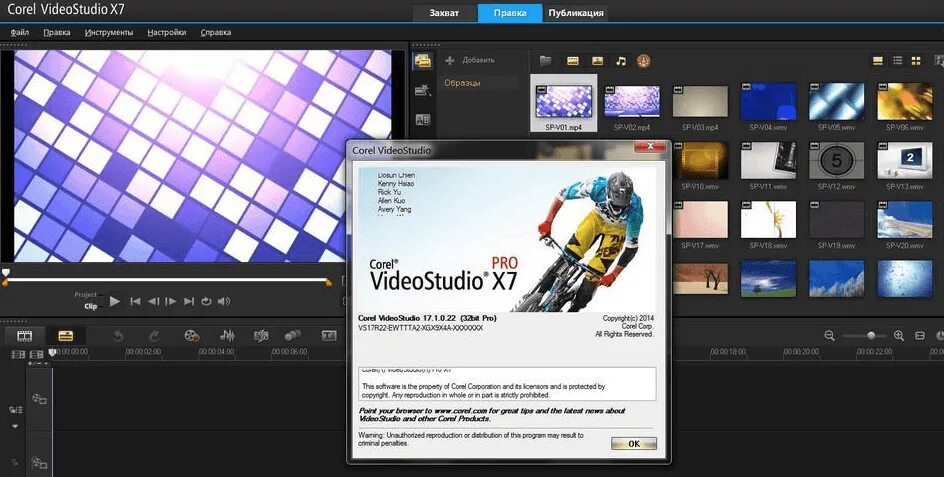Toggle ripple editing on the video track
This screenshot has height=477, width=944.
pos(15,410)
